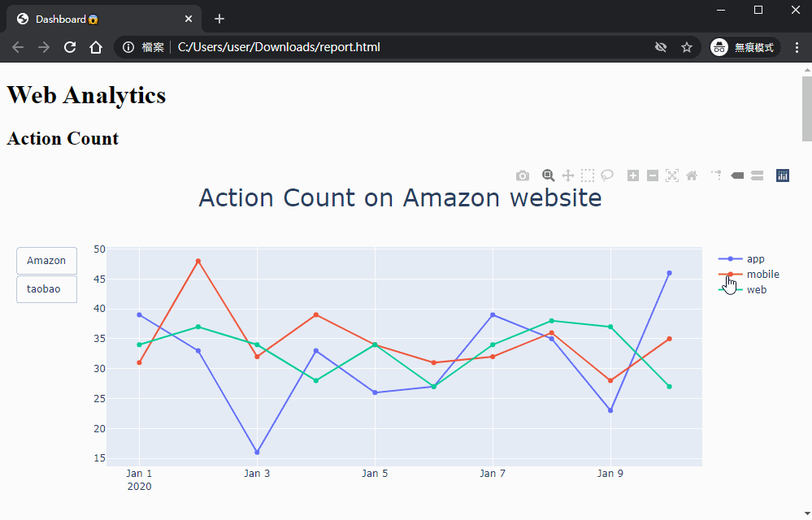The image size is (812, 520).
Task: Click the Jan 9 x-axis label
Action: click(x=610, y=474)
